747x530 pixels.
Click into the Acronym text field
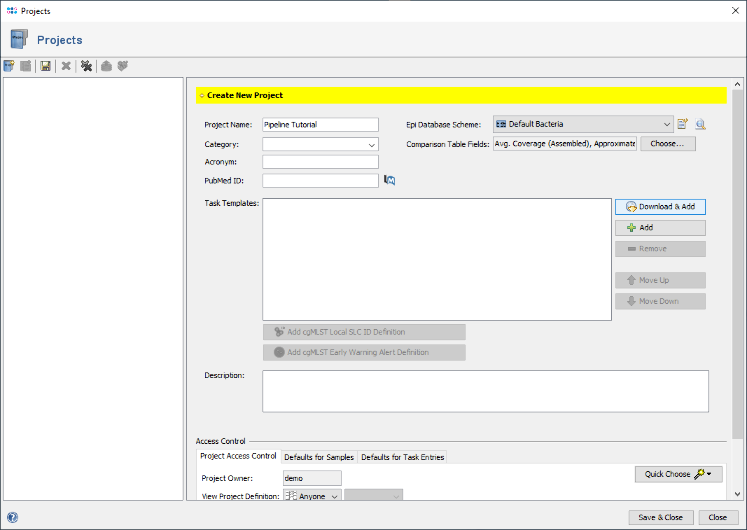(320, 162)
